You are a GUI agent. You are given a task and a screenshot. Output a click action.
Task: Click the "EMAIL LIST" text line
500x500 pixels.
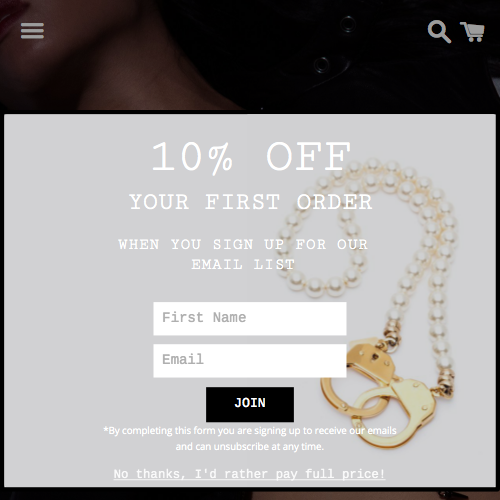[243, 265]
